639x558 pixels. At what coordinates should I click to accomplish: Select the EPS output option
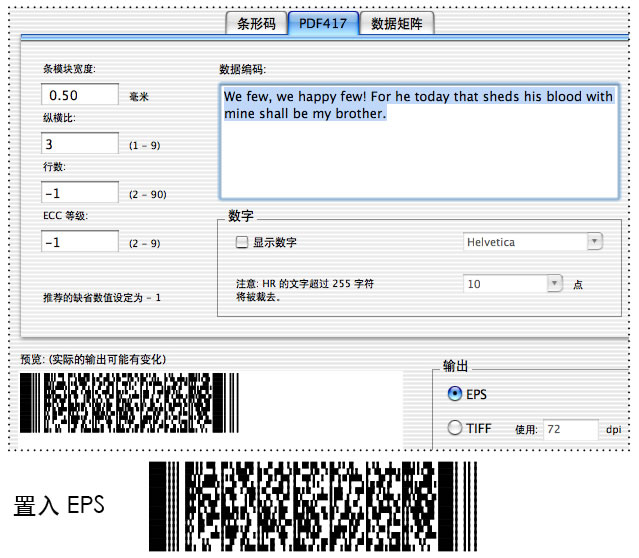[x=456, y=394]
